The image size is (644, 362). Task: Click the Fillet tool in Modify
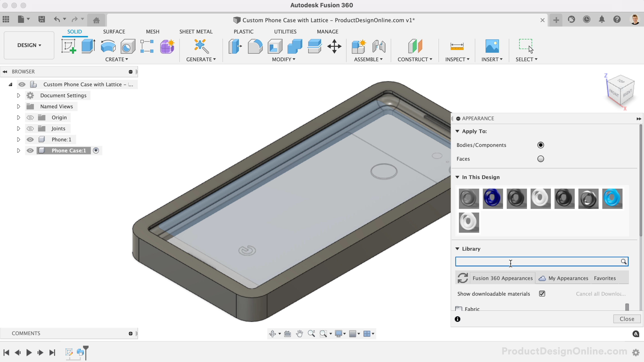(x=255, y=46)
